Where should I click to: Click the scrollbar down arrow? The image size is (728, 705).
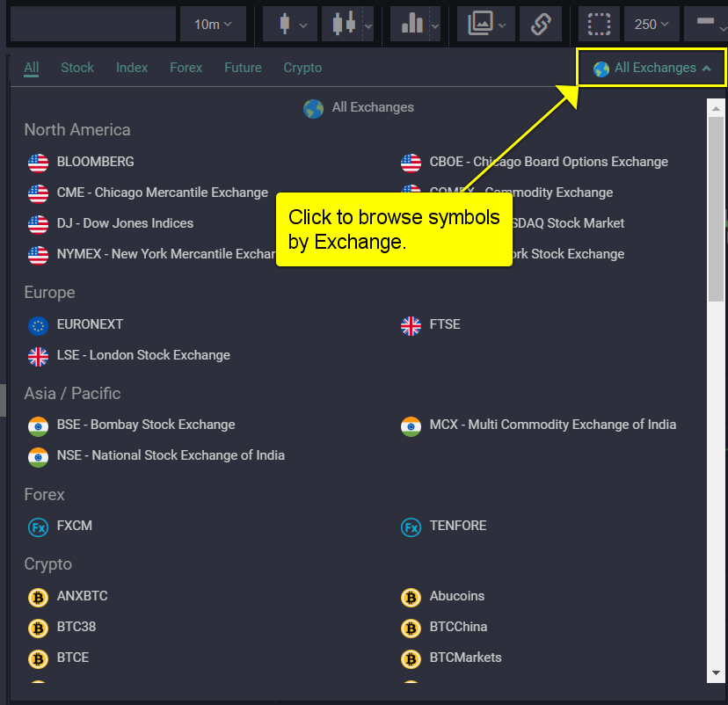pos(716,672)
